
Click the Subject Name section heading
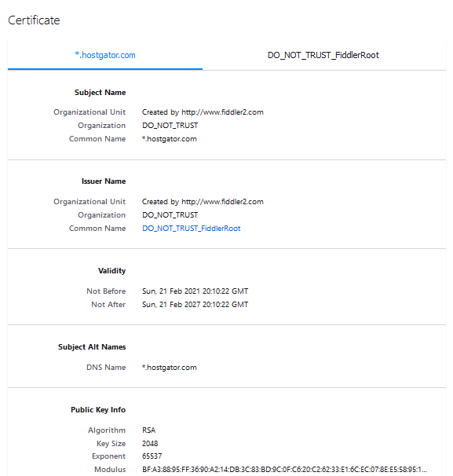click(100, 93)
